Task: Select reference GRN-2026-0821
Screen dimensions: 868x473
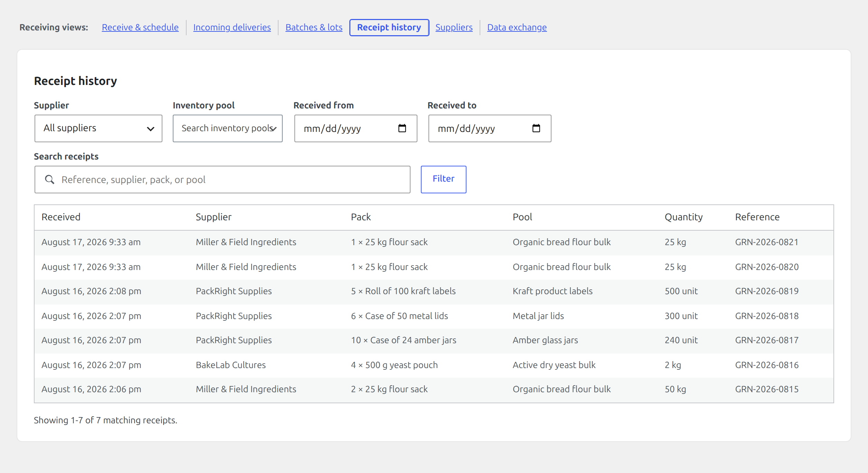Action: [767, 242]
